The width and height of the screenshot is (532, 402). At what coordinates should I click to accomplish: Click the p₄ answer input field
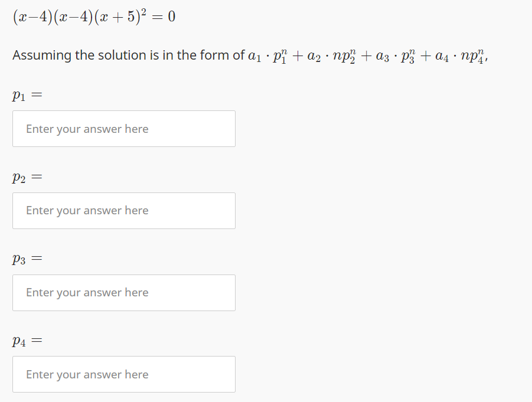pyautogui.click(x=124, y=374)
